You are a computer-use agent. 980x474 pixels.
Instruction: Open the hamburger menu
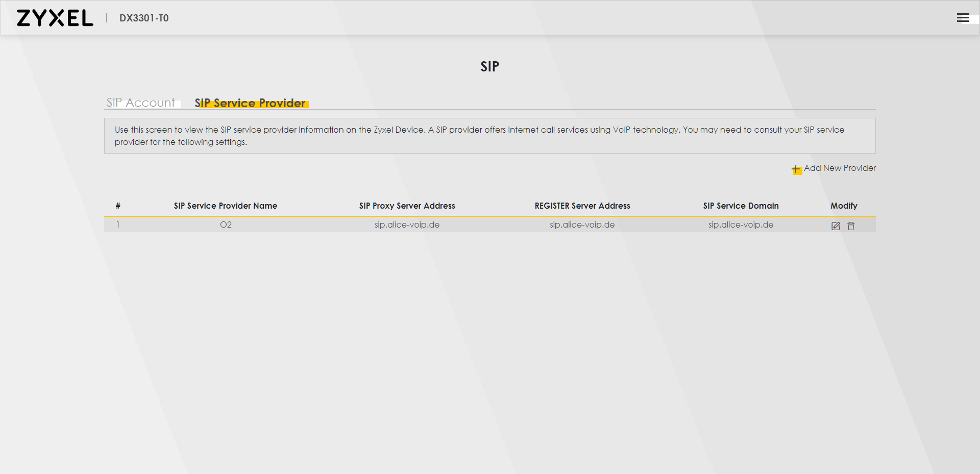(963, 18)
